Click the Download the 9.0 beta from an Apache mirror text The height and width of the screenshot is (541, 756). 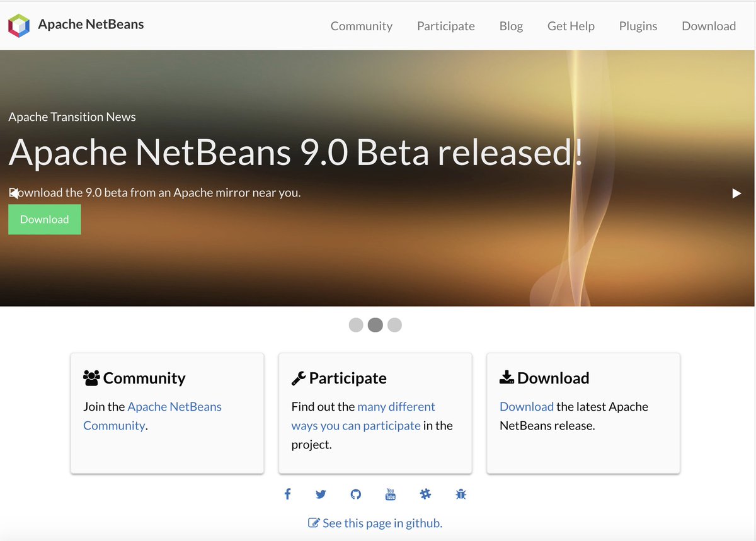[x=154, y=193]
